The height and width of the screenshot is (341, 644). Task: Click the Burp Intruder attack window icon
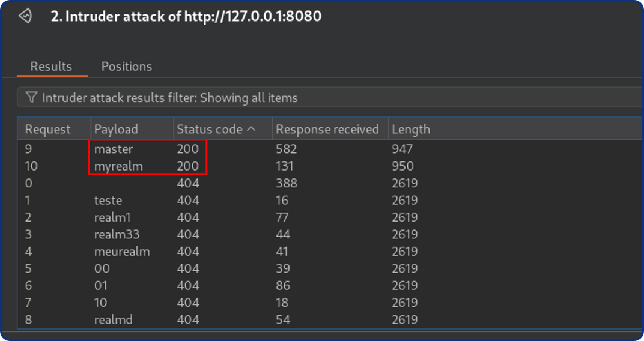25,16
